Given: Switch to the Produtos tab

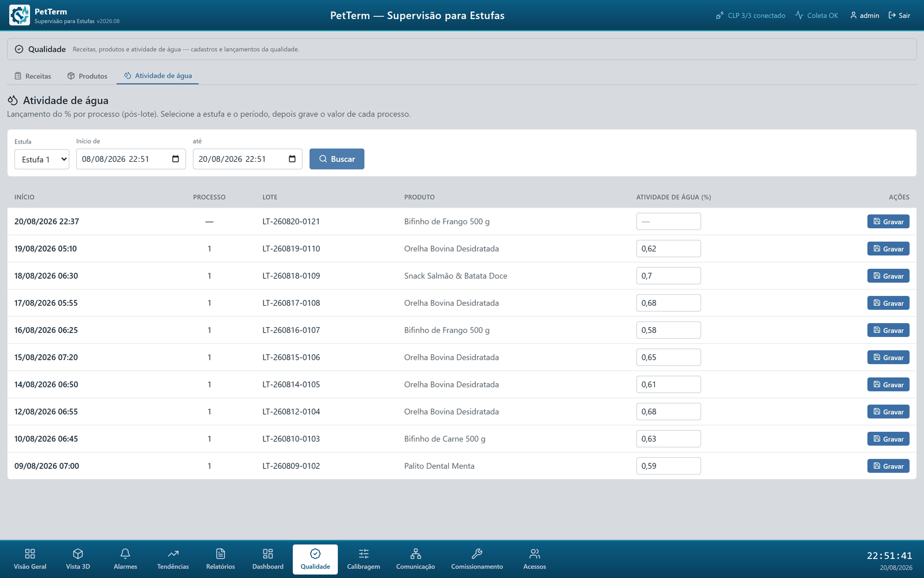Looking at the screenshot, I should click(x=87, y=76).
